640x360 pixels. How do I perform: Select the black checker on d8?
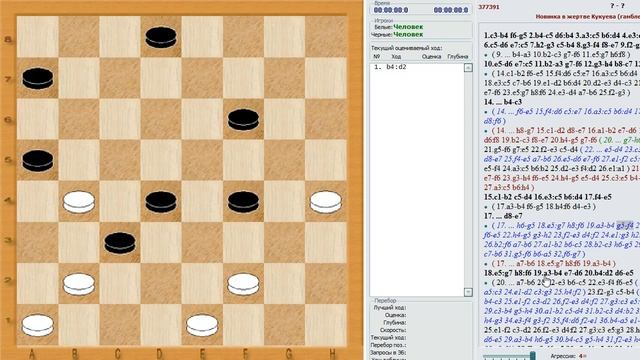(161, 37)
